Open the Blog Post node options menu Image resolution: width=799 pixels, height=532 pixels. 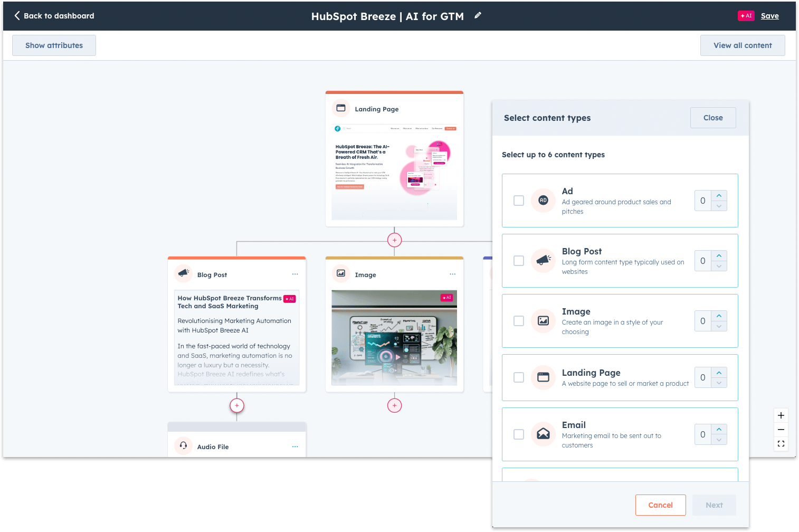click(x=295, y=274)
